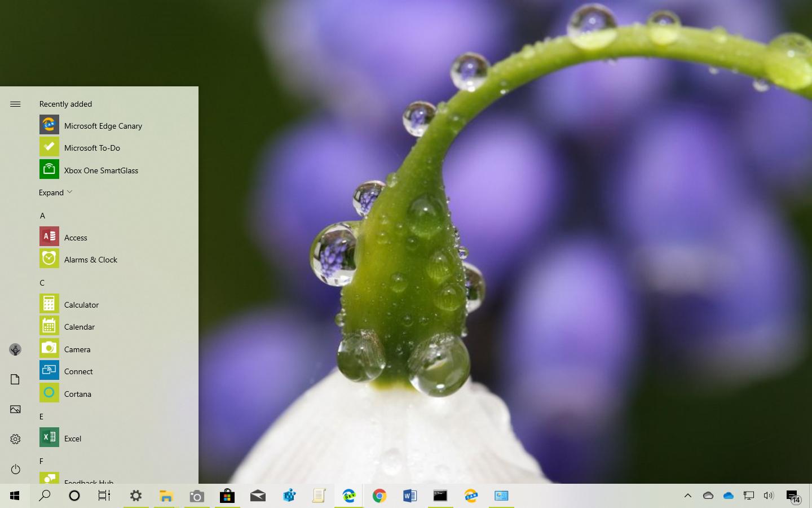Image resolution: width=812 pixels, height=508 pixels.
Task: Switch to Microsoft Edge Dev on taskbar
Action: pos(349,496)
